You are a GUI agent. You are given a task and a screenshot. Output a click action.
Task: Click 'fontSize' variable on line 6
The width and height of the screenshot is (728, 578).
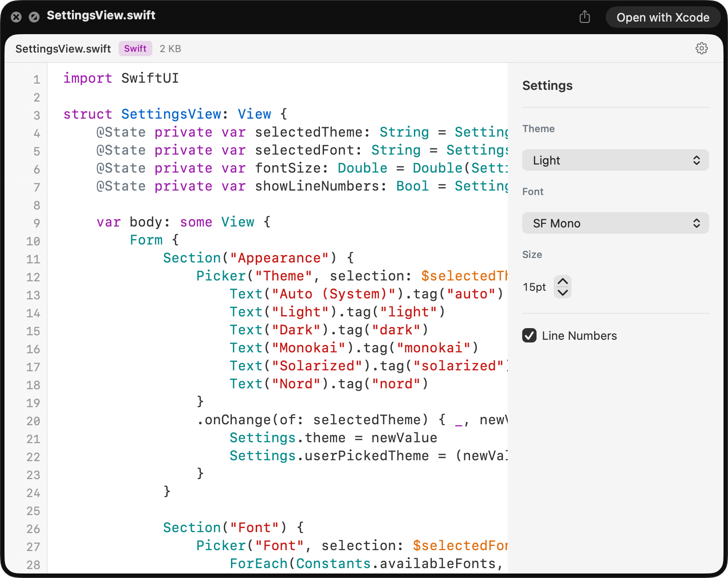click(x=288, y=168)
